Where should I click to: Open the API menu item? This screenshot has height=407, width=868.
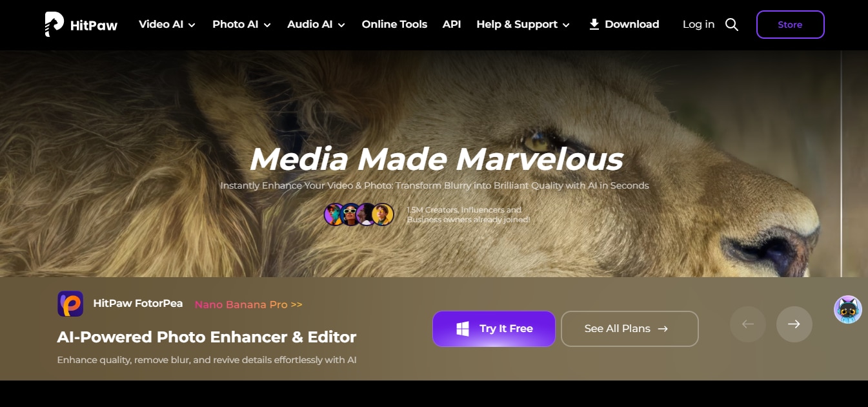coord(452,25)
